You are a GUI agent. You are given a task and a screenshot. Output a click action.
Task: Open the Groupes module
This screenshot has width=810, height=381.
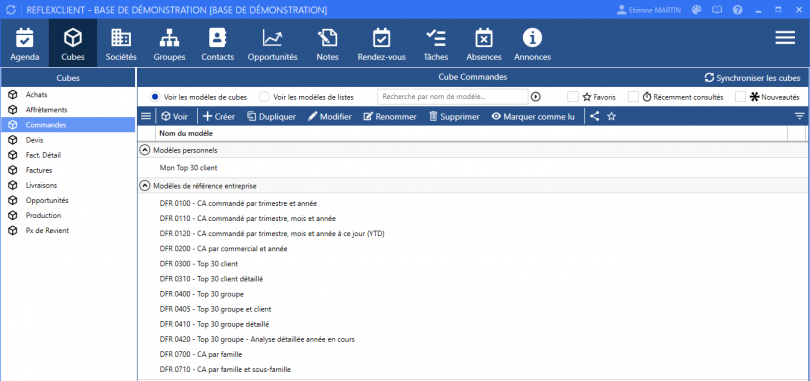[x=169, y=44]
